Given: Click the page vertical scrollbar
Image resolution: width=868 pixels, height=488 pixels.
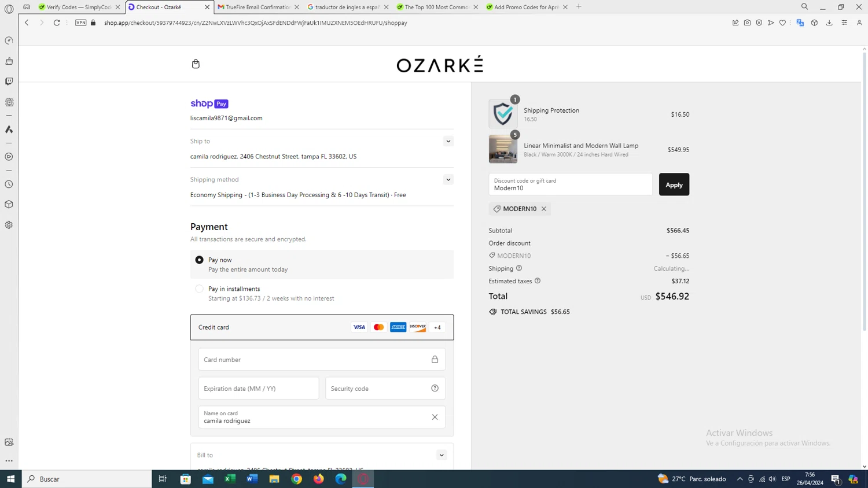Looking at the screenshot, I should point(864,191).
